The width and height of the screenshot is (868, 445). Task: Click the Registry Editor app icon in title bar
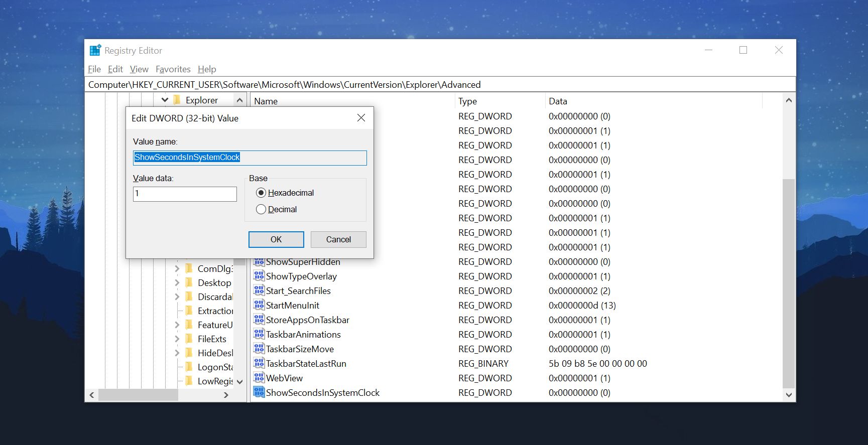click(x=95, y=50)
